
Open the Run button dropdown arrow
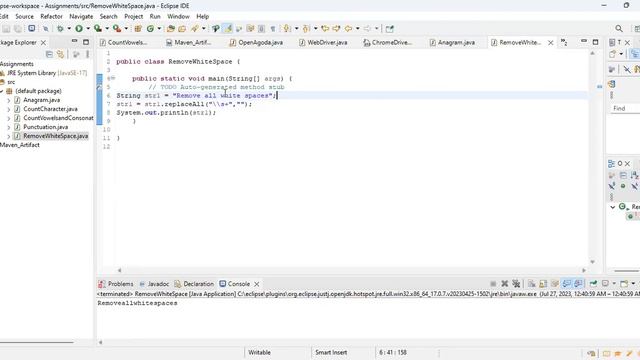[x=88, y=29]
